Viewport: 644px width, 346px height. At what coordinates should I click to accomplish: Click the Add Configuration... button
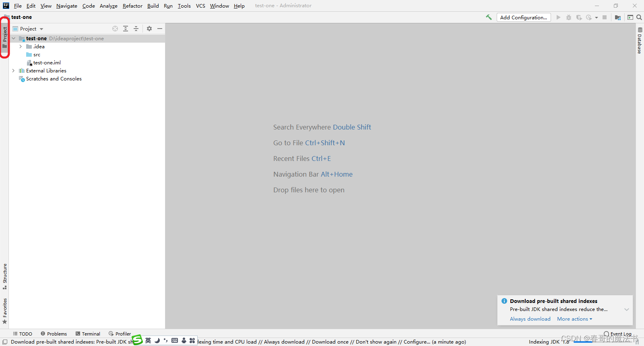click(524, 17)
